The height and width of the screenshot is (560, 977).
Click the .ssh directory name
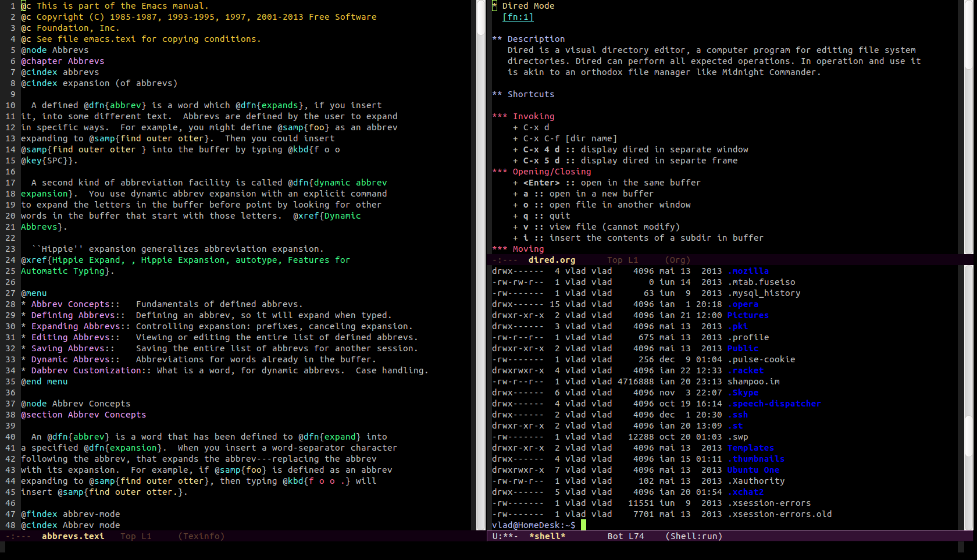coord(738,415)
